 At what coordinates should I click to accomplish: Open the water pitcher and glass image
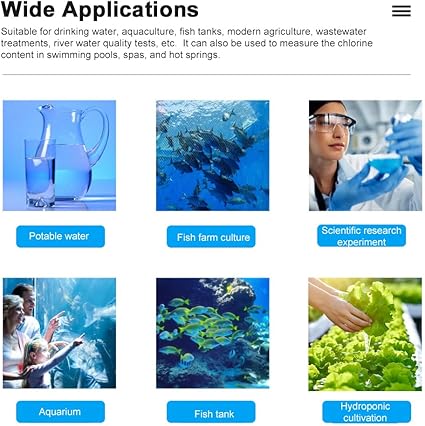(59, 155)
